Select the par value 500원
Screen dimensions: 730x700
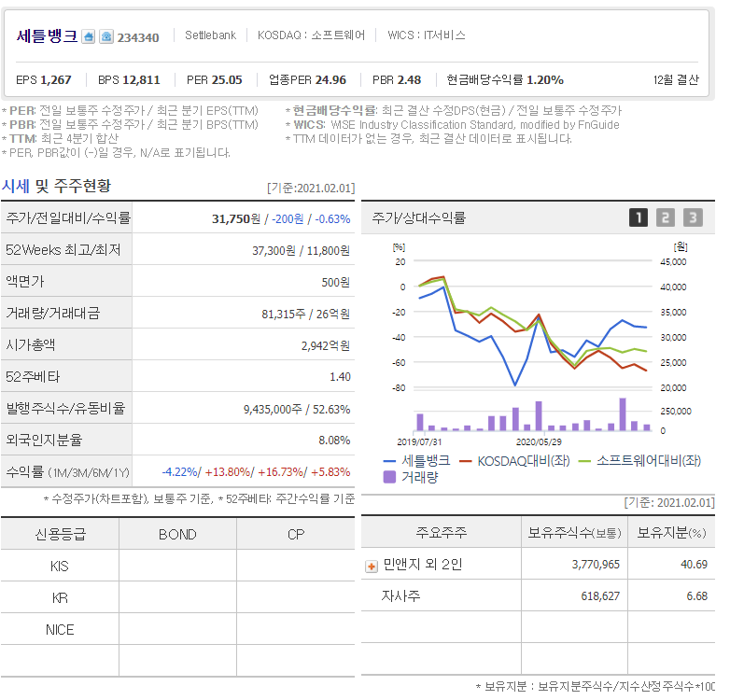336,283
